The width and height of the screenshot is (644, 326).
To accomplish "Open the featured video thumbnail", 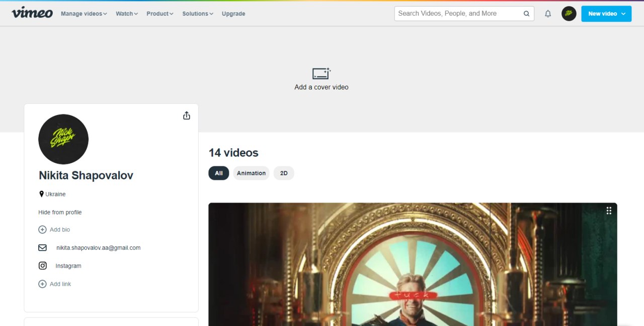I will click(x=413, y=265).
